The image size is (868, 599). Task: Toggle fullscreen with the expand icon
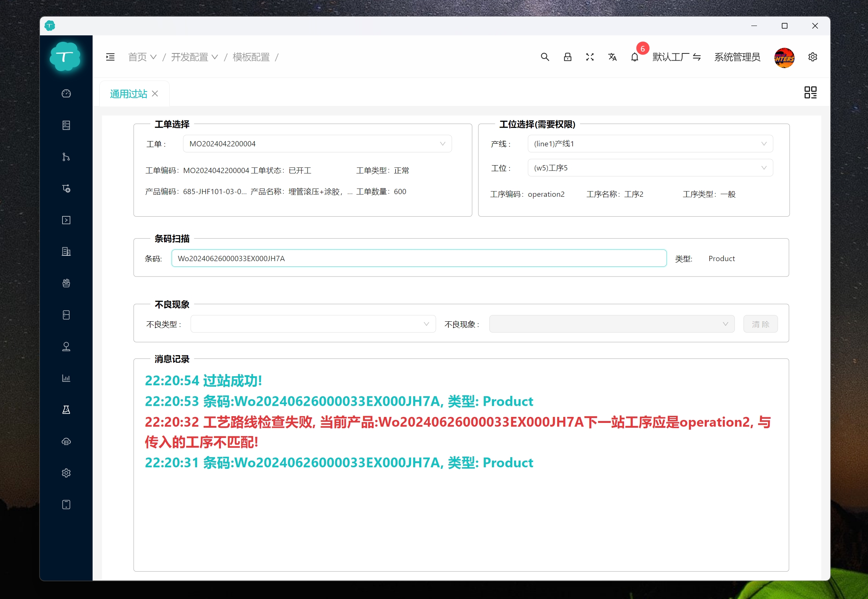point(590,57)
